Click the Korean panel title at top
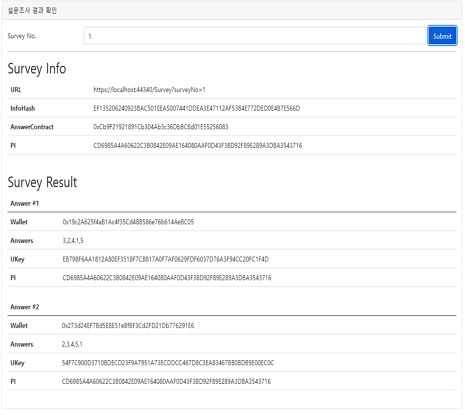 click(x=32, y=10)
